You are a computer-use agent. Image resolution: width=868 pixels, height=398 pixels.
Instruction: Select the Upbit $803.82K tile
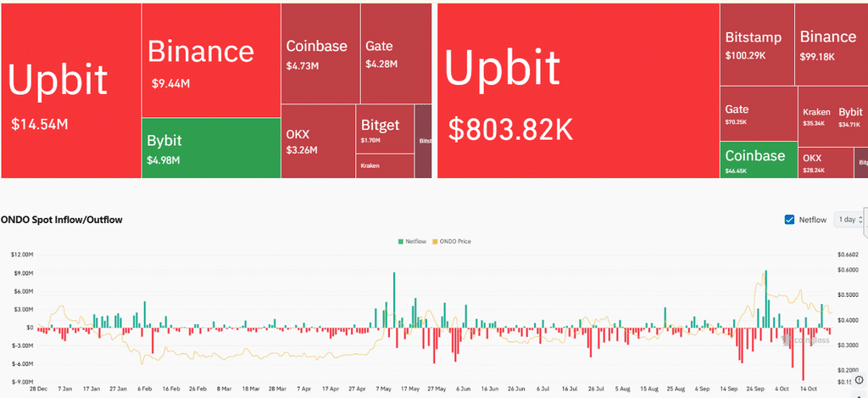point(578,91)
